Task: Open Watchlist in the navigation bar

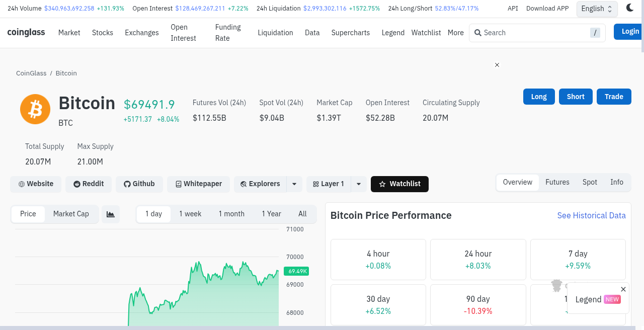Action: 426,33
